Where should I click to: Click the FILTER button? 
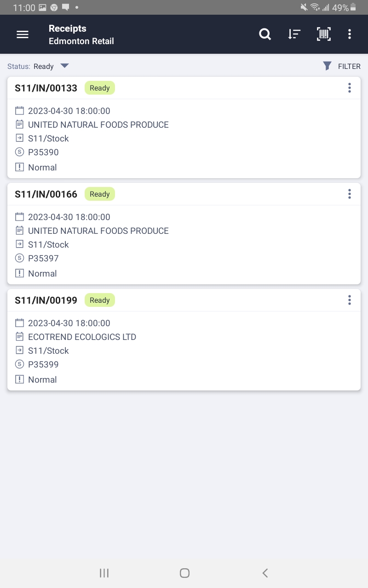pos(349,66)
